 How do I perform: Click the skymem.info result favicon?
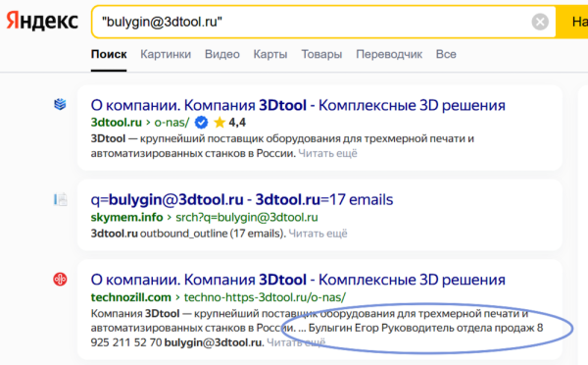pyautogui.click(x=60, y=199)
